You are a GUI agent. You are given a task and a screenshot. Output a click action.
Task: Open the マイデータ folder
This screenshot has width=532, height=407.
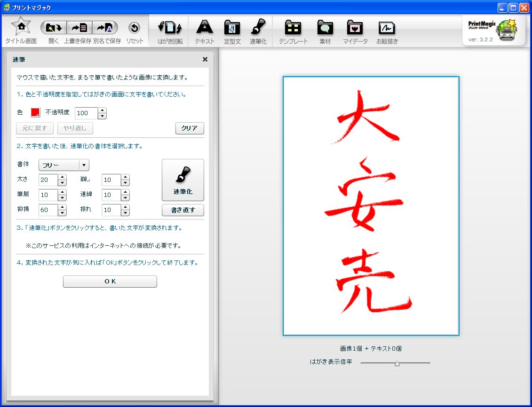tap(355, 28)
